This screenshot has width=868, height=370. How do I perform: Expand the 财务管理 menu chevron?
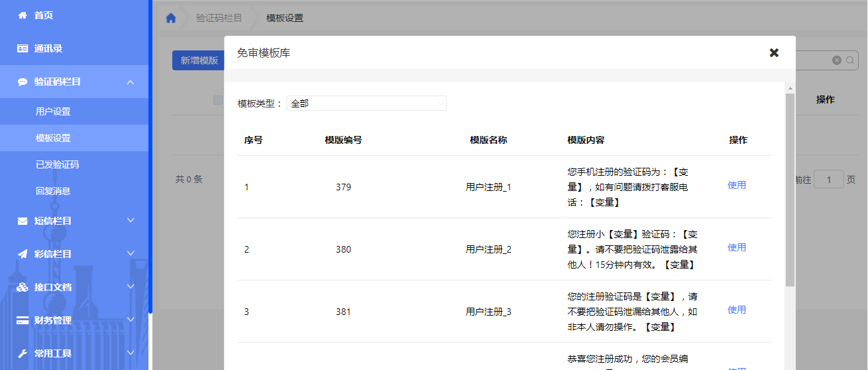point(131,320)
